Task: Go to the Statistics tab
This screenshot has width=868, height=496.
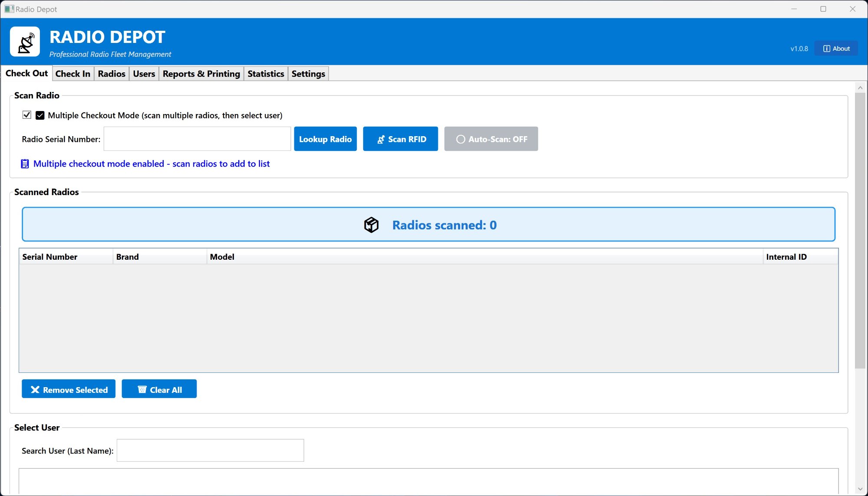Action: [x=266, y=74]
